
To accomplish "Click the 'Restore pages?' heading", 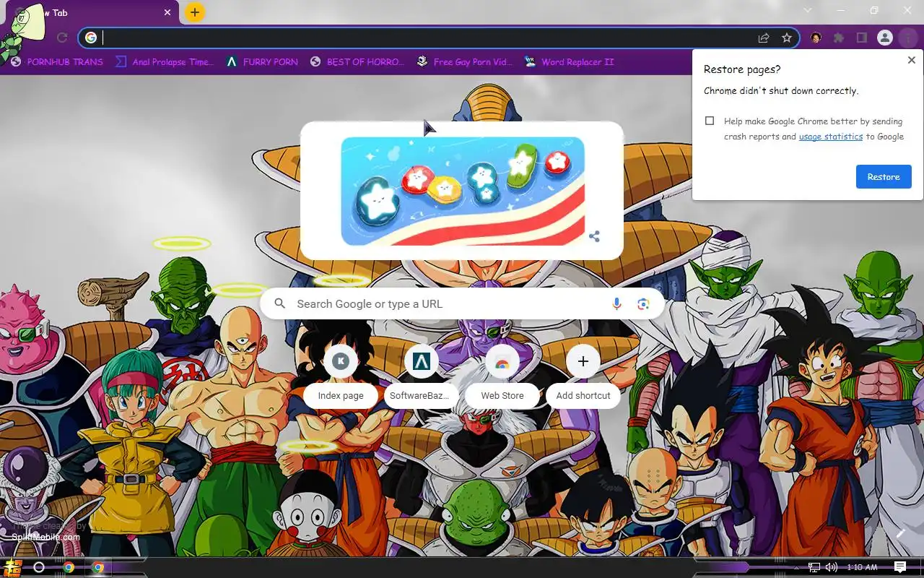I will click(742, 70).
